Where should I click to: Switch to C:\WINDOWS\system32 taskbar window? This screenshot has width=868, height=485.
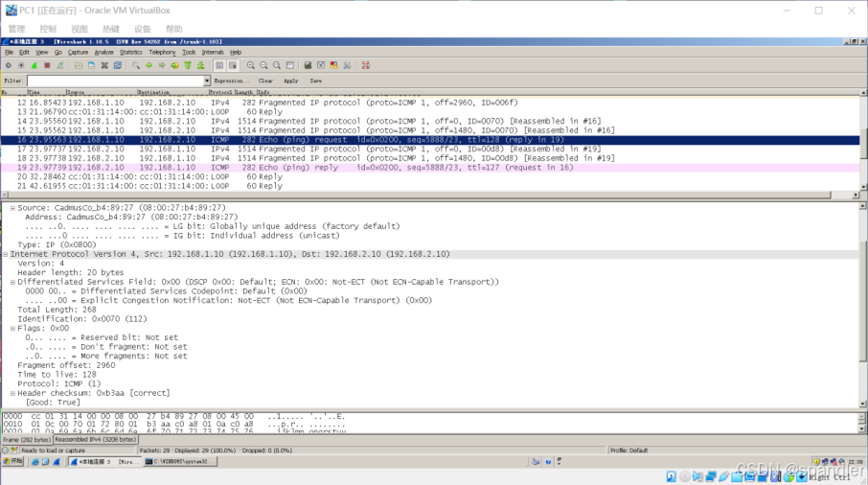tap(180, 461)
